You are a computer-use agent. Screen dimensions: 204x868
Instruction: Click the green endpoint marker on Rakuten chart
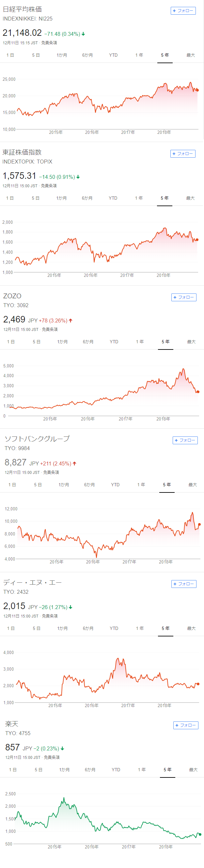tap(200, 834)
